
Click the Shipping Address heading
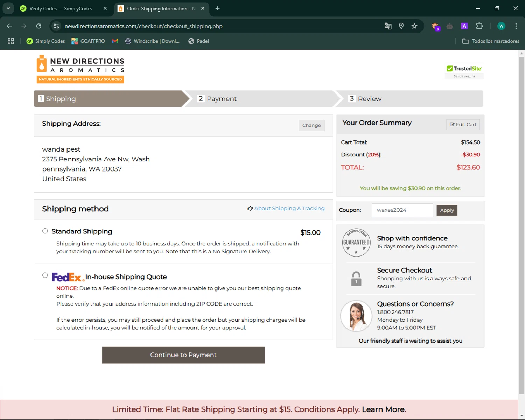(x=71, y=124)
